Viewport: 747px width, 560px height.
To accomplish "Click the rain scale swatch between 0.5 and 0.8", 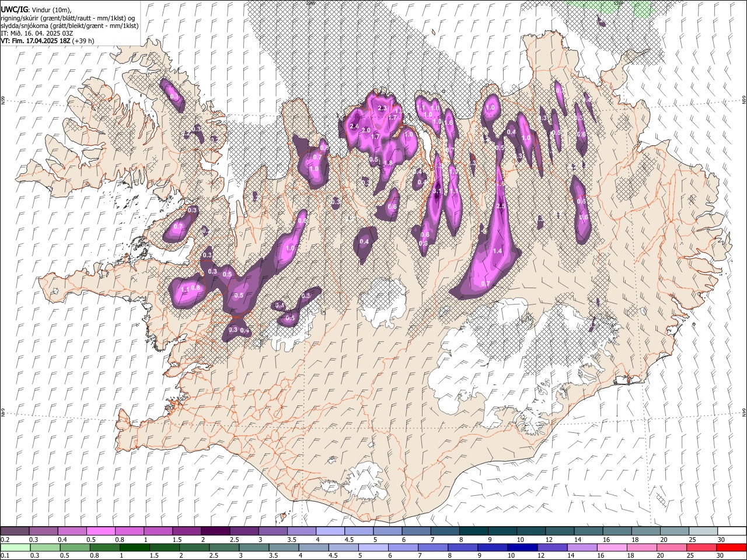I will pos(75,547).
